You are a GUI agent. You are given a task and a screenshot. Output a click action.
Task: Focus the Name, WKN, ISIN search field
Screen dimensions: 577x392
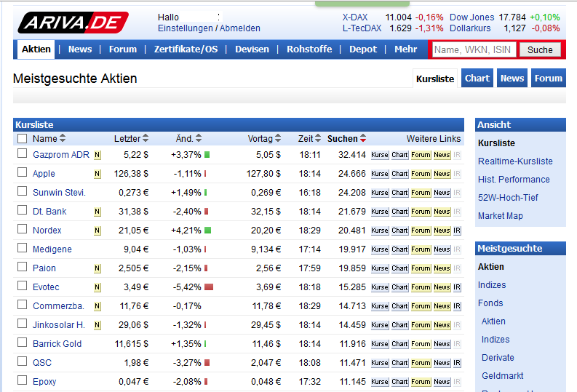[474, 49]
